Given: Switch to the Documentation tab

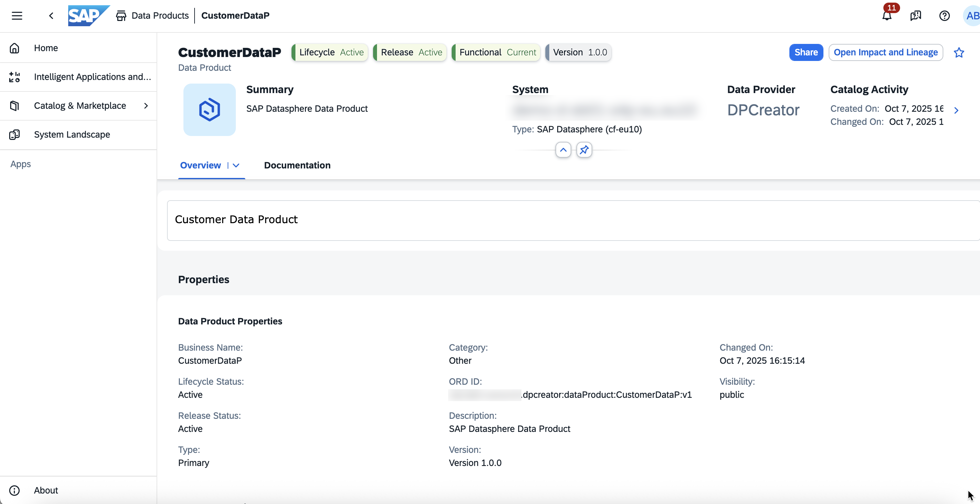Looking at the screenshot, I should [x=297, y=165].
